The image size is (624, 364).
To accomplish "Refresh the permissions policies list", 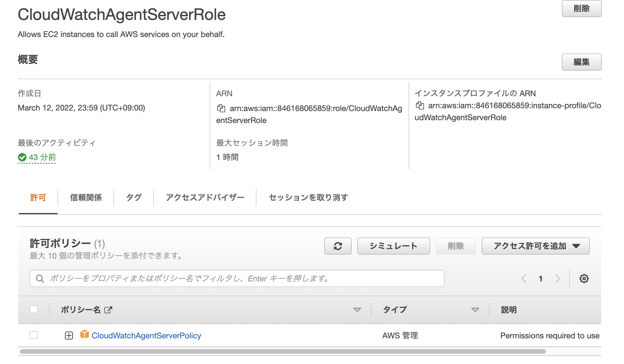I will coord(338,246).
